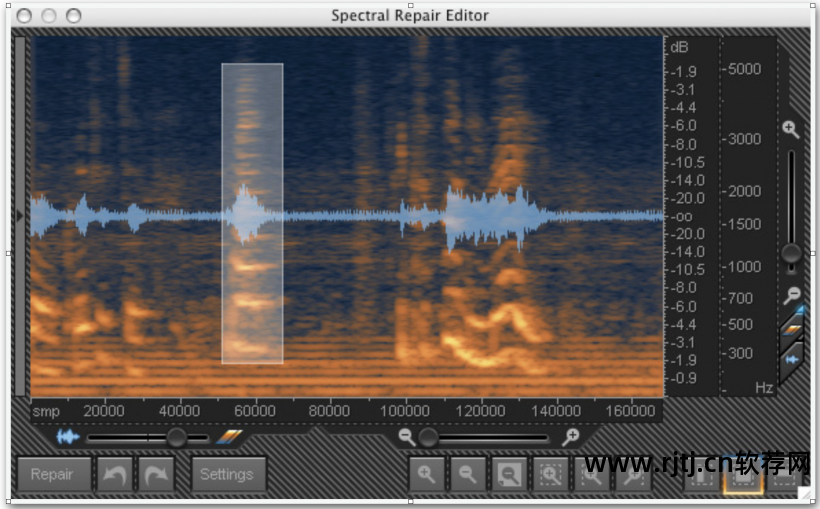Viewport: 820px width, 509px height.
Task: Click the 100000 mark on the time ruler
Action: (x=405, y=411)
